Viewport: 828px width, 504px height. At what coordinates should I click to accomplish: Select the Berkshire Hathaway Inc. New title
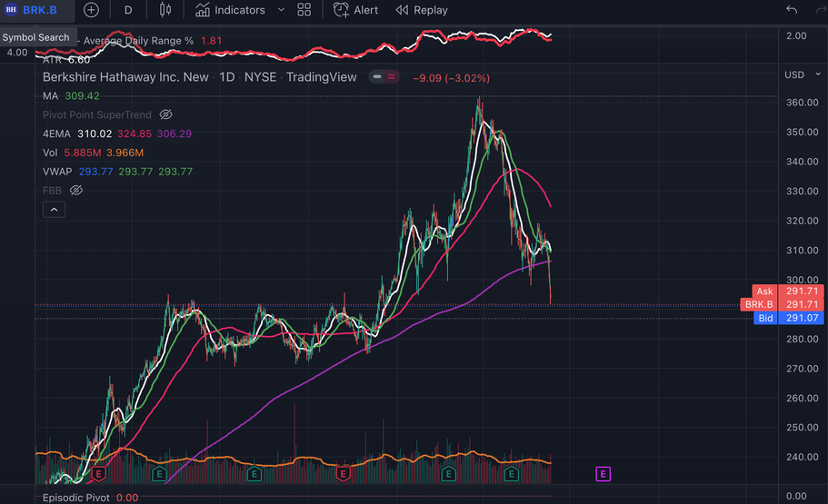coord(125,77)
